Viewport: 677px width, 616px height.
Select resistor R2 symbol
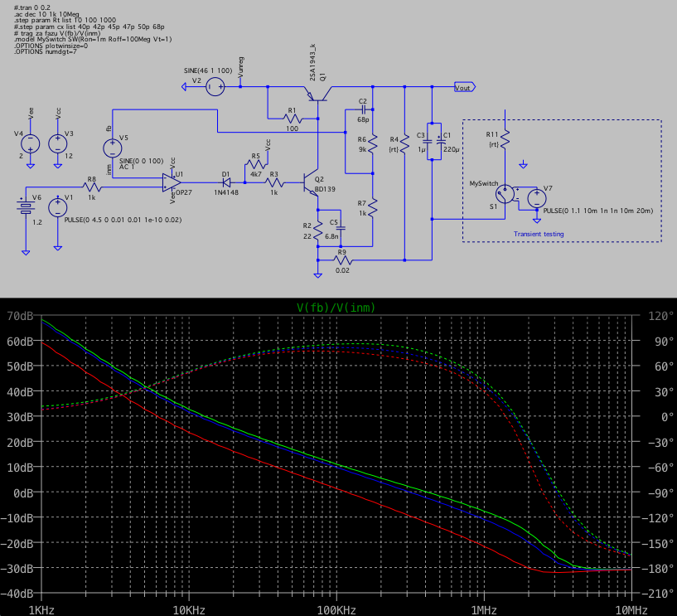[x=317, y=230]
